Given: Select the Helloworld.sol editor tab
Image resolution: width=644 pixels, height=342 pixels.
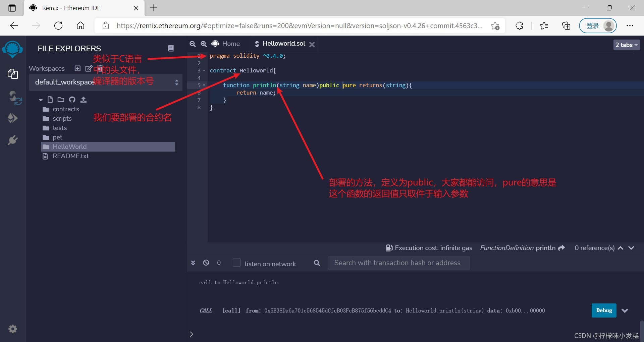Looking at the screenshot, I should [280, 44].
